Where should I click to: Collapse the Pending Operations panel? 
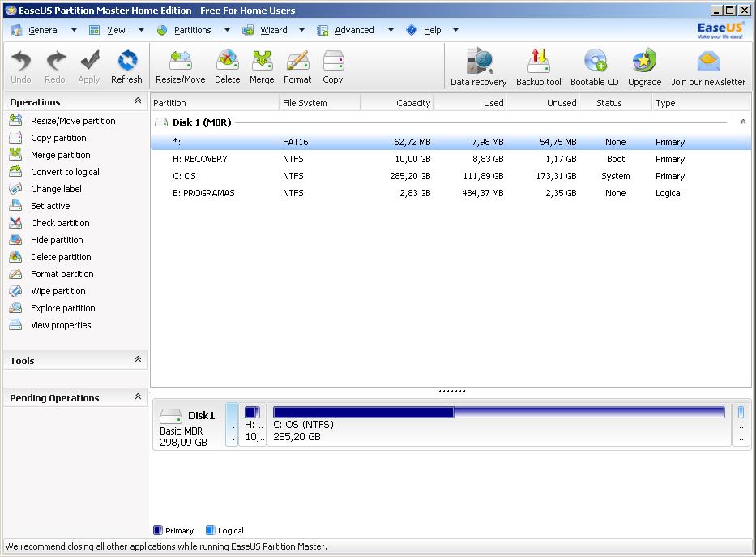[138, 396]
